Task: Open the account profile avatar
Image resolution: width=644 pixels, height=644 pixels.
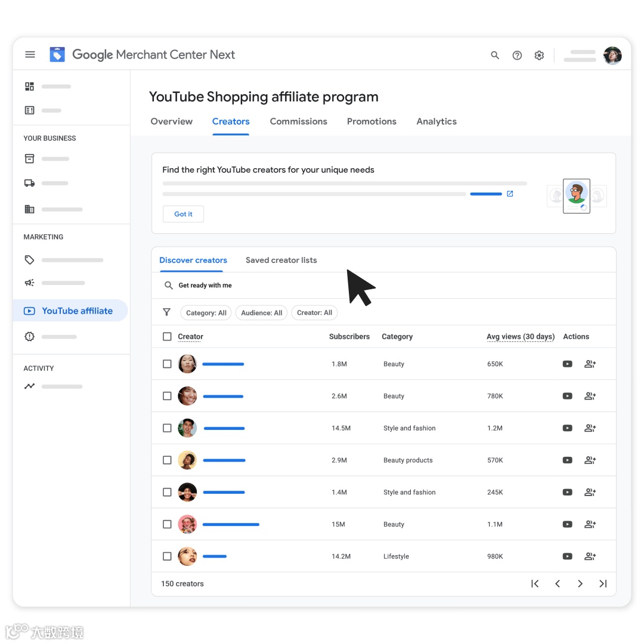Action: tap(612, 55)
